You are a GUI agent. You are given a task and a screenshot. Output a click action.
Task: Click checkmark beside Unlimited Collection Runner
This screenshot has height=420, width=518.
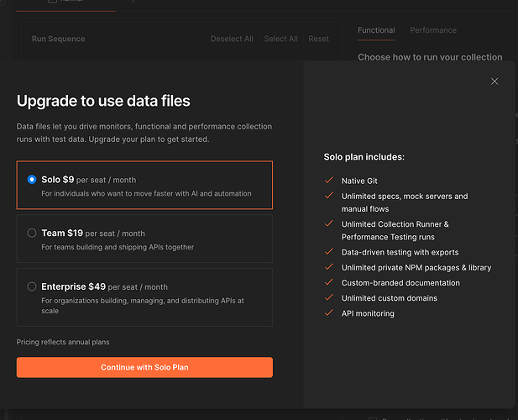[x=329, y=223]
